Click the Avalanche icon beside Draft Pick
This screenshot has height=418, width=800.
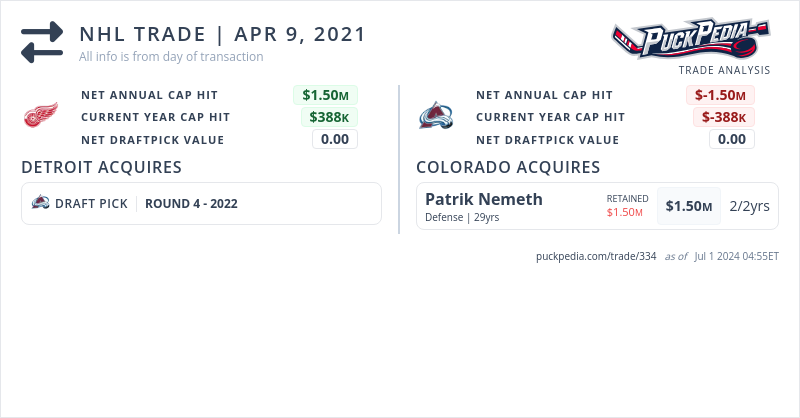(41, 203)
